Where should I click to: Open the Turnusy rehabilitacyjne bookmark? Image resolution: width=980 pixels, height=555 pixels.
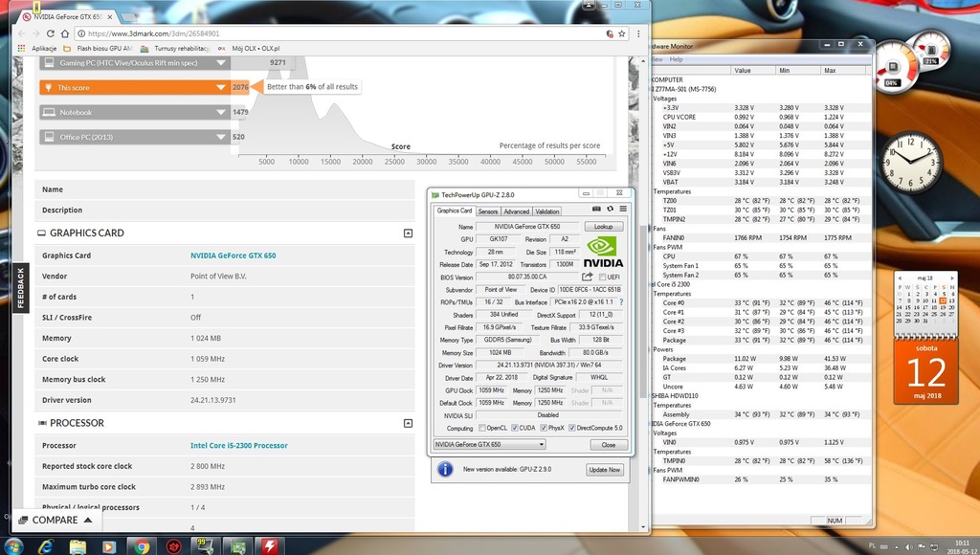click(x=176, y=48)
